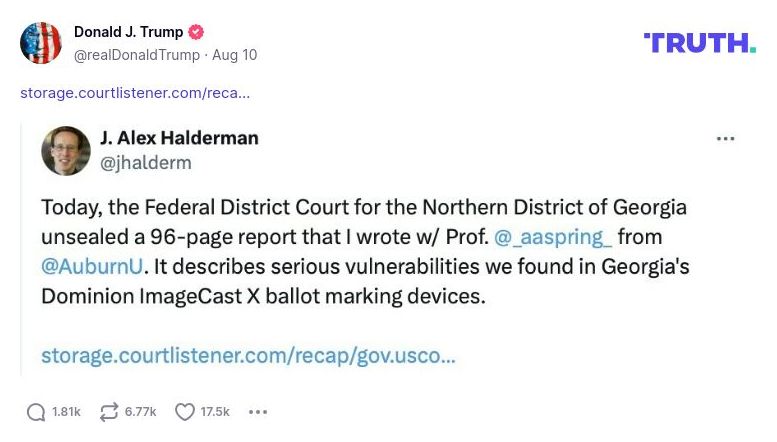The height and width of the screenshot is (442, 777).
Task: Click the @AuburnU mention
Action: pyautogui.click(x=93, y=266)
